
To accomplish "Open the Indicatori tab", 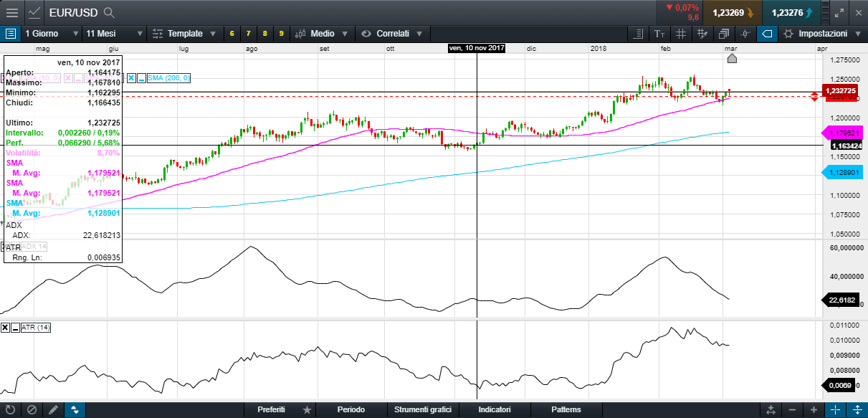I will [495, 409].
